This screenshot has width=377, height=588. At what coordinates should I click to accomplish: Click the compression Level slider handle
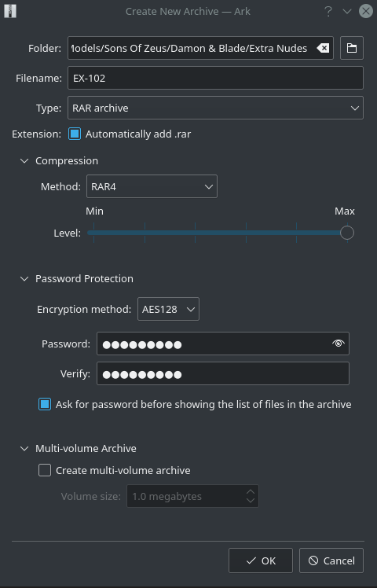point(347,233)
